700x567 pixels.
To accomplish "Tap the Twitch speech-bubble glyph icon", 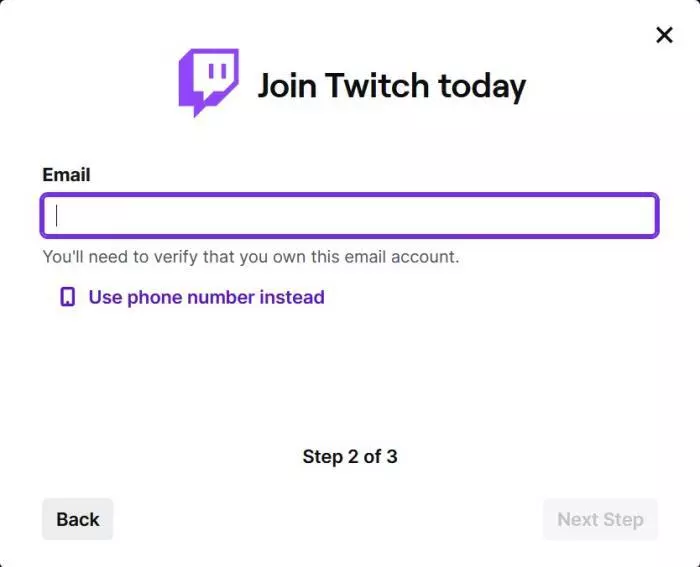I will click(208, 83).
